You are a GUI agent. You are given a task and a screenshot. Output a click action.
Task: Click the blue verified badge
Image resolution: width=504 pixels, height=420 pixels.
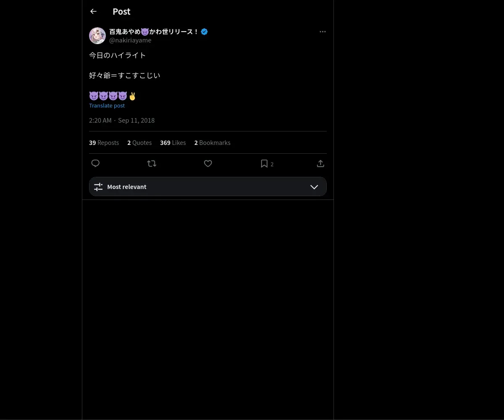[x=205, y=31]
